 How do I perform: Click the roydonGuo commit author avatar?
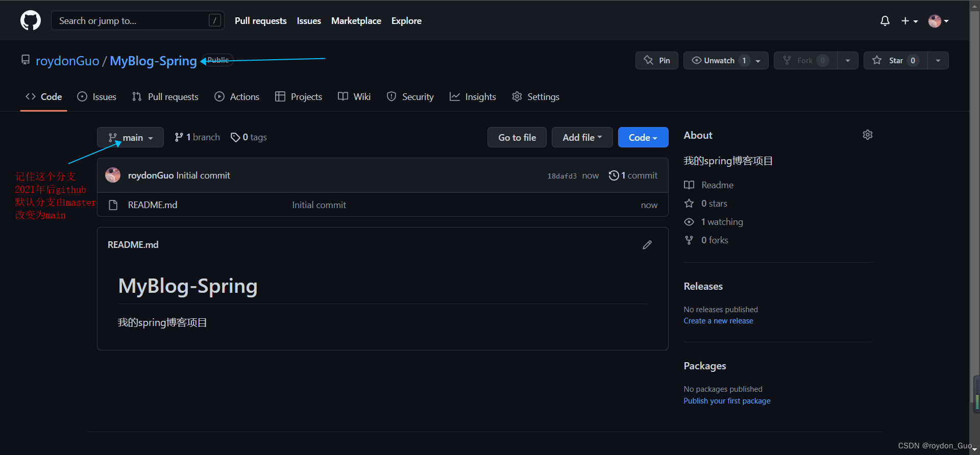click(x=113, y=175)
